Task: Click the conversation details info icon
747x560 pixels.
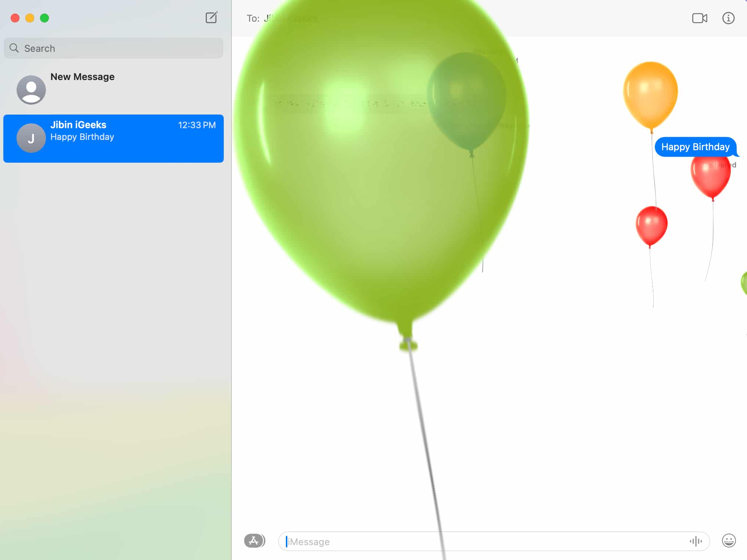Action: pos(728,18)
